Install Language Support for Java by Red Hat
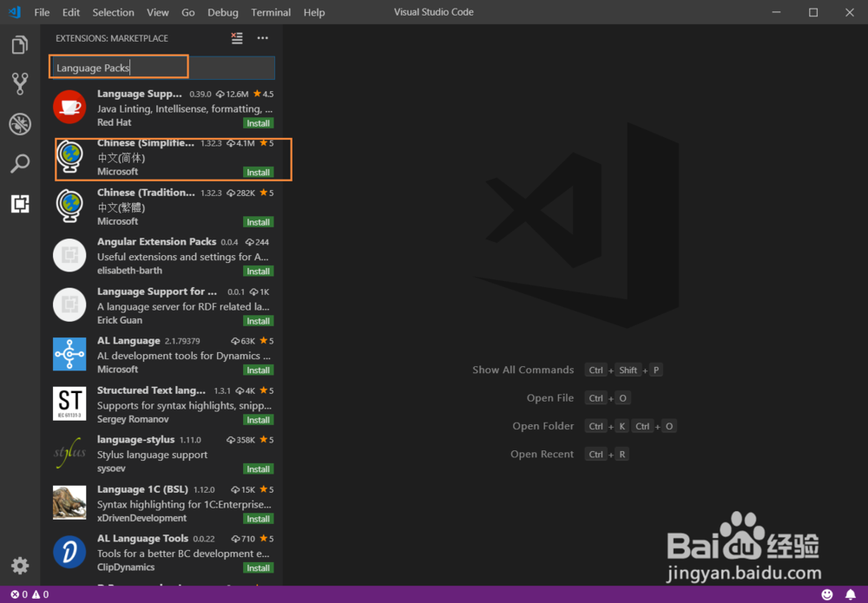 (x=258, y=123)
